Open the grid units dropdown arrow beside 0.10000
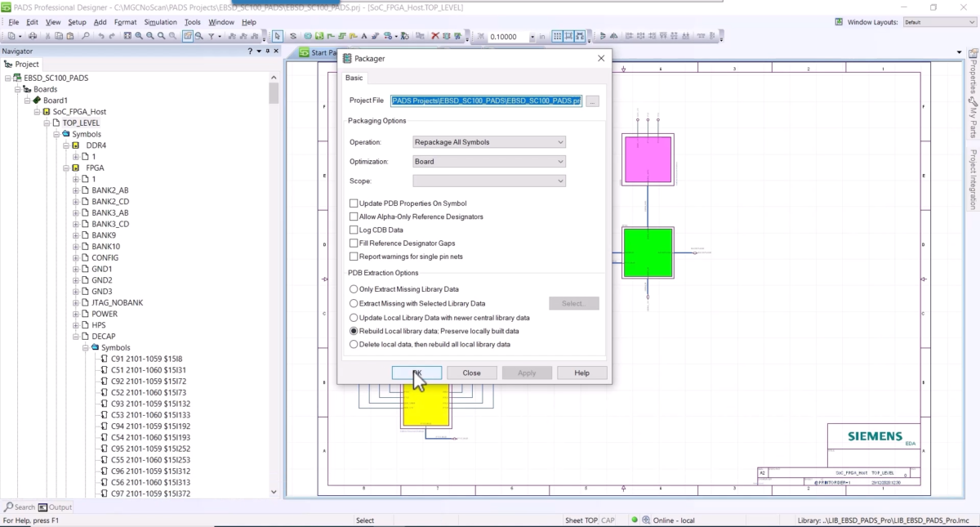The image size is (980, 527). (532, 36)
